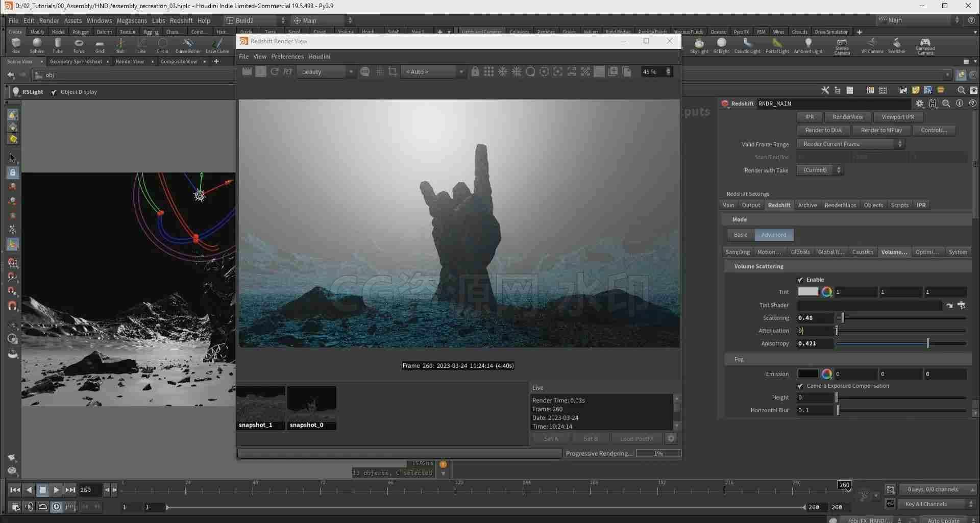Switch to the Output tab
980x523 pixels.
coord(751,205)
